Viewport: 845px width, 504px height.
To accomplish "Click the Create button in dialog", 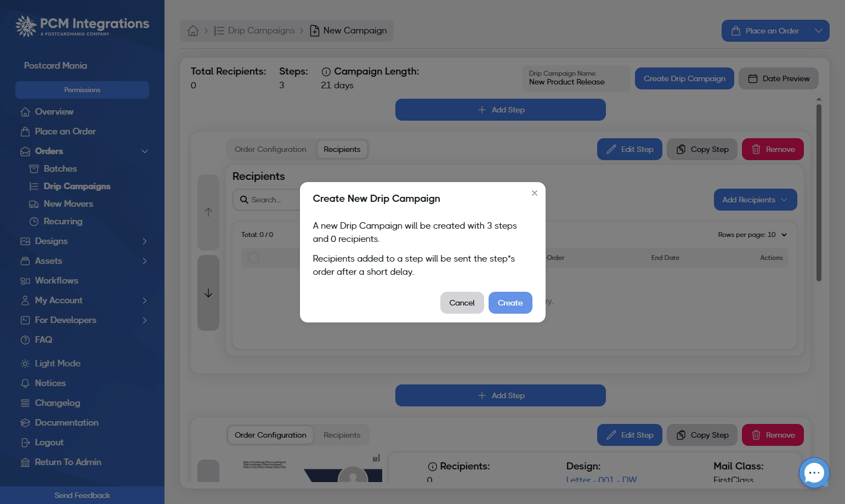I will tap(511, 303).
